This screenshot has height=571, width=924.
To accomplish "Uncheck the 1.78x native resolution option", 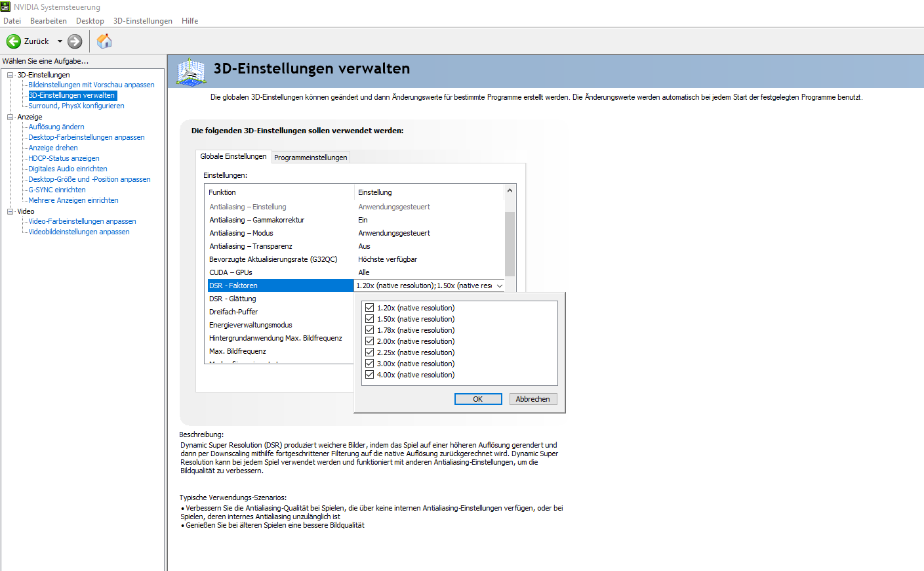I will pyautogui.click(x=370, y=330).
